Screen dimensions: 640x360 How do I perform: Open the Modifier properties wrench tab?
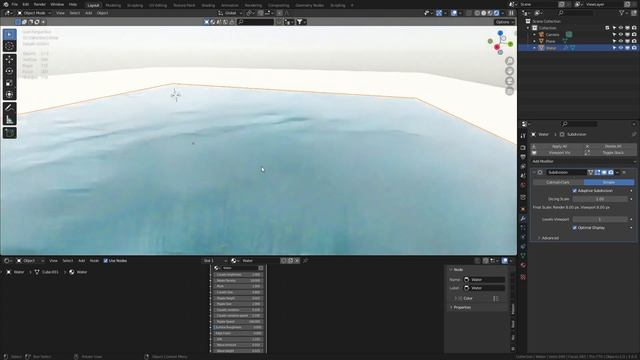click(523, 218)
